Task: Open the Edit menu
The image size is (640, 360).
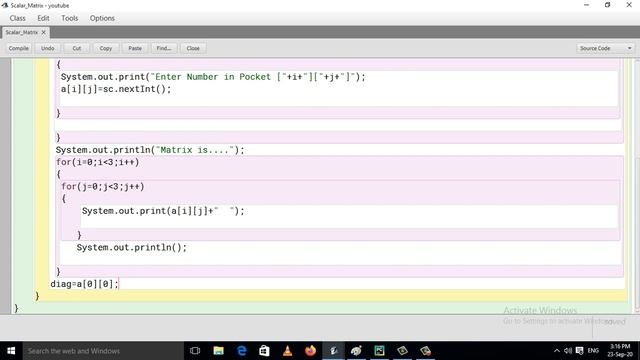Action: click(43, 18)
